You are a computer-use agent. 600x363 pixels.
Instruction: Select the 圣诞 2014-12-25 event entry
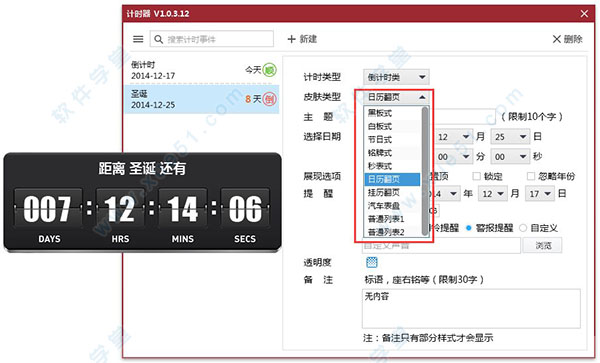[201, 99]
